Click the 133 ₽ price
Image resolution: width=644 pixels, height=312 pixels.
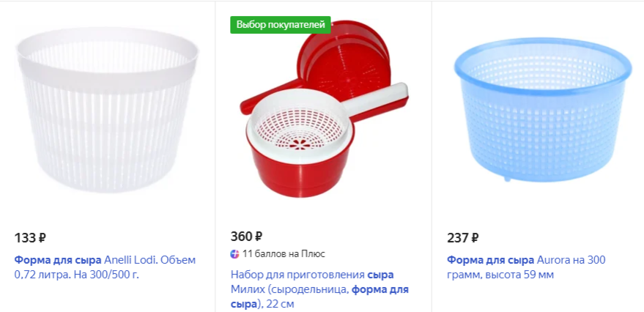click(x=30, y=238)
